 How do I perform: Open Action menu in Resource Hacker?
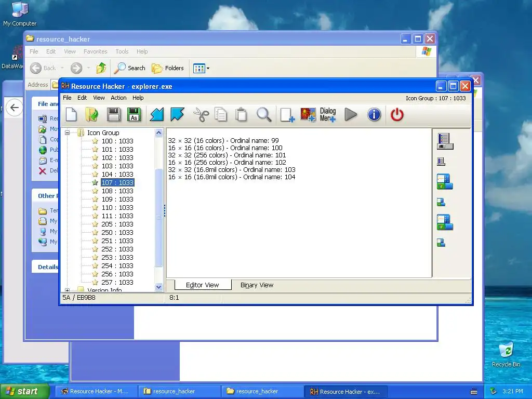(x=118, y=98)
